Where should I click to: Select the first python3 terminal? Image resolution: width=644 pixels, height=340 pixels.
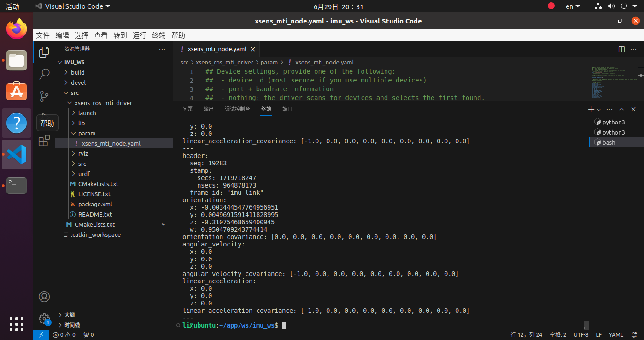(616, 122)
